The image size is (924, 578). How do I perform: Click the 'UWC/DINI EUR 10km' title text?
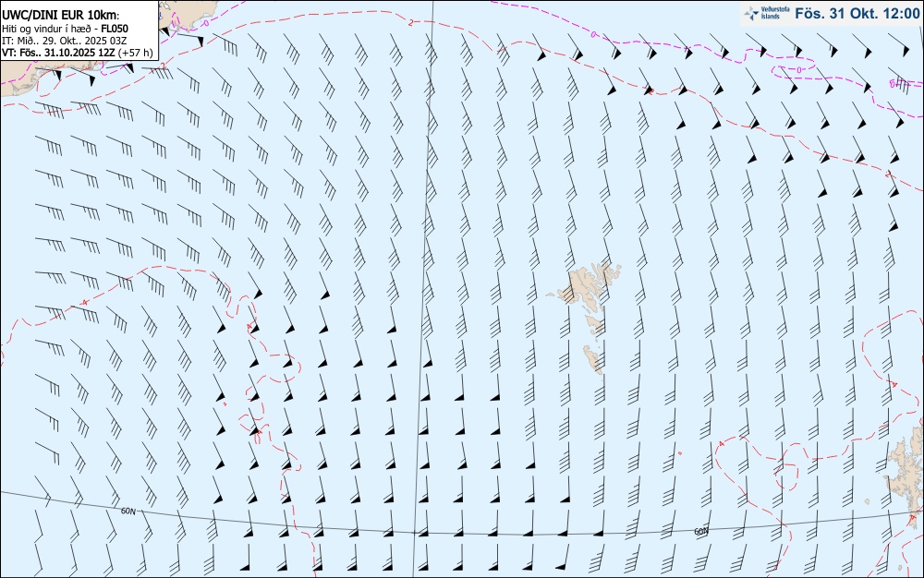60,15
